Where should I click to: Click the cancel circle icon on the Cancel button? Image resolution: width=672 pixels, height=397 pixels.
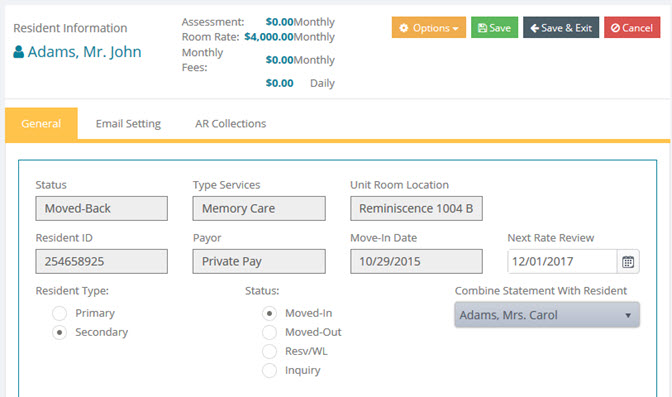tap(615, 28)
